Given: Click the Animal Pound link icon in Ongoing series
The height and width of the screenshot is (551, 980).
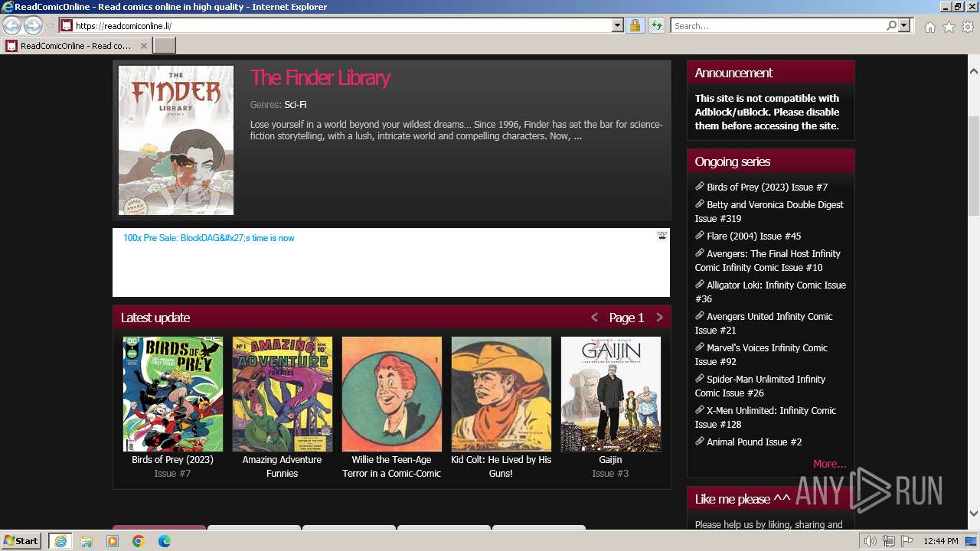Looking at the screenshot, I should pyautogui.click(x=700, y=441).
